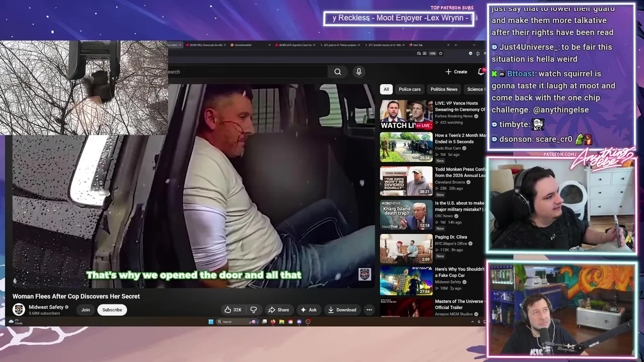The width and height of the screenshot is (644, 362).
Task: Select the Politics News filter chip
Action: click(x=444, y=89)
